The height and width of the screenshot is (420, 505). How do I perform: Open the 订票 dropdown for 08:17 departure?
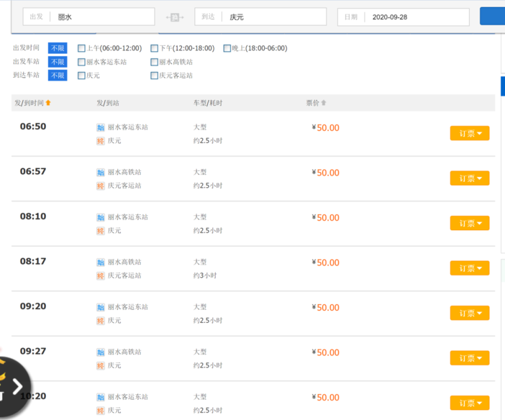(470, 268)
